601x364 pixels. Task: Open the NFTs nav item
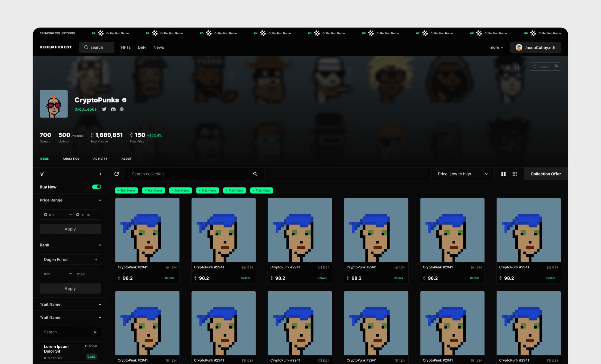(x=126, y=47)
